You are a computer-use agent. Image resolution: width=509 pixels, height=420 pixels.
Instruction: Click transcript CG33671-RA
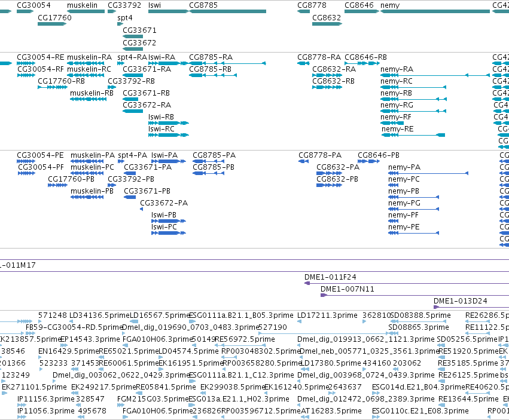133,75
